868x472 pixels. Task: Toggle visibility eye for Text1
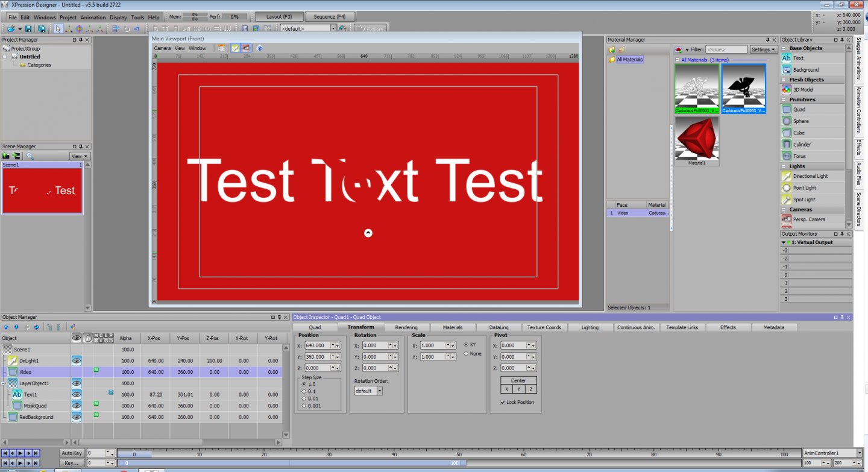(x=77, y=394)
